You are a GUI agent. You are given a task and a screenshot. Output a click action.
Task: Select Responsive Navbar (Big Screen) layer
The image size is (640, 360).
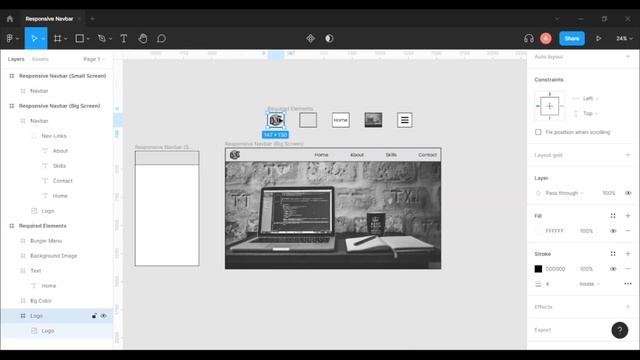click(x=60, y=106)
